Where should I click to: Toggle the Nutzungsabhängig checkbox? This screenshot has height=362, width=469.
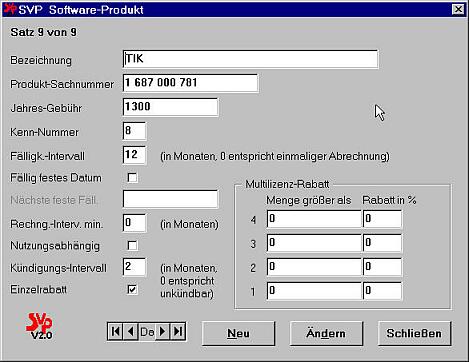(132, 246)
